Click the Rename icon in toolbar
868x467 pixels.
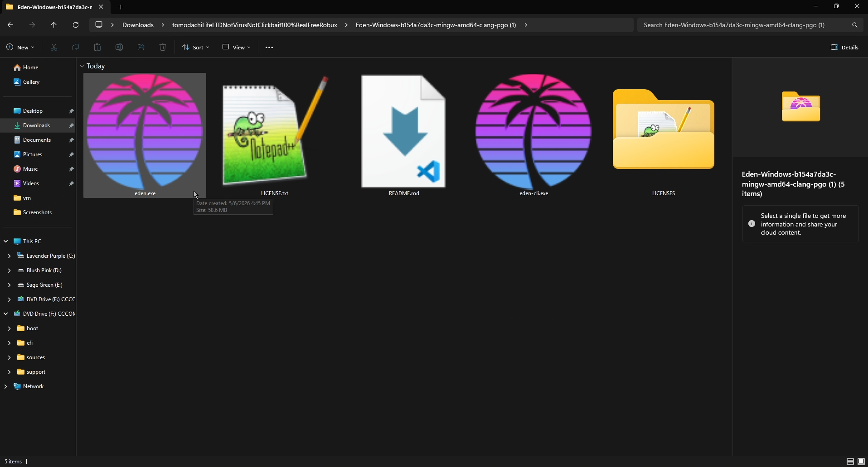click(x=119, y=47)
